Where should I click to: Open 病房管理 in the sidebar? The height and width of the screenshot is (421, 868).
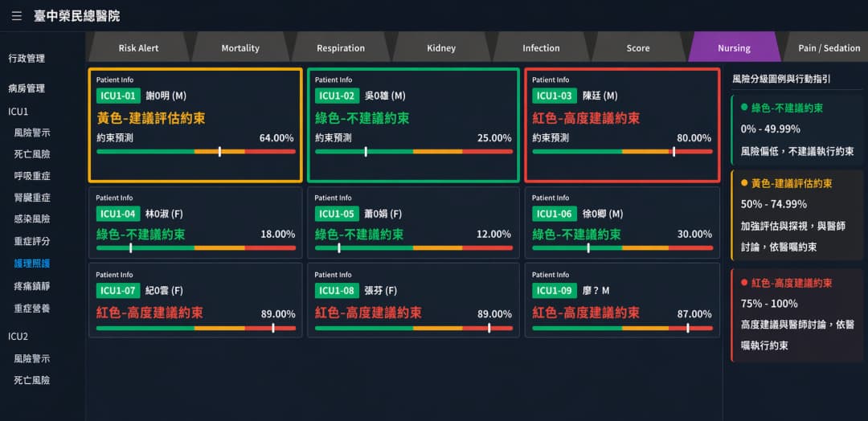pos(27,88)
